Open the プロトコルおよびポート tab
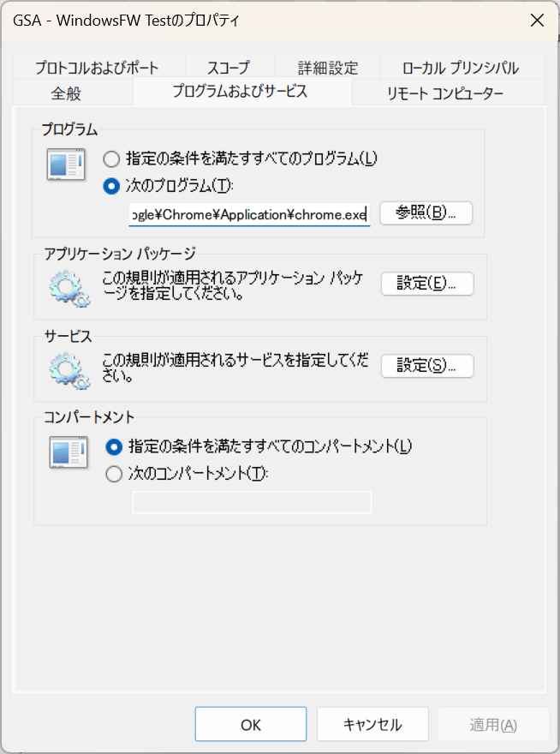This screenshot has height=754, width=560. [x=98, y=68]
